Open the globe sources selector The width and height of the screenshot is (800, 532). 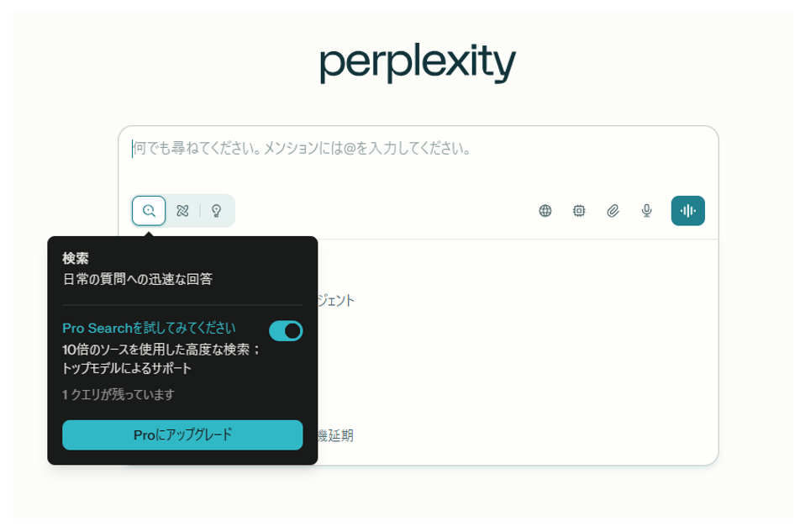[545, 211]
